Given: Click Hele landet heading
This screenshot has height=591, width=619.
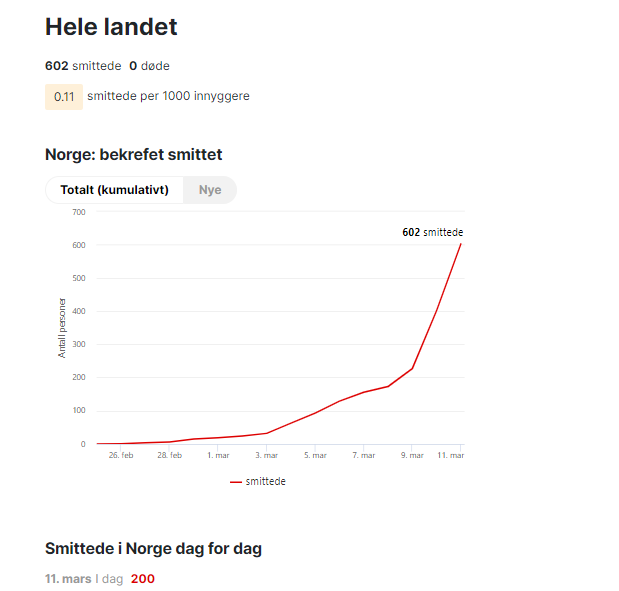Looking at the screenshot, I should [x=111, y=27].
